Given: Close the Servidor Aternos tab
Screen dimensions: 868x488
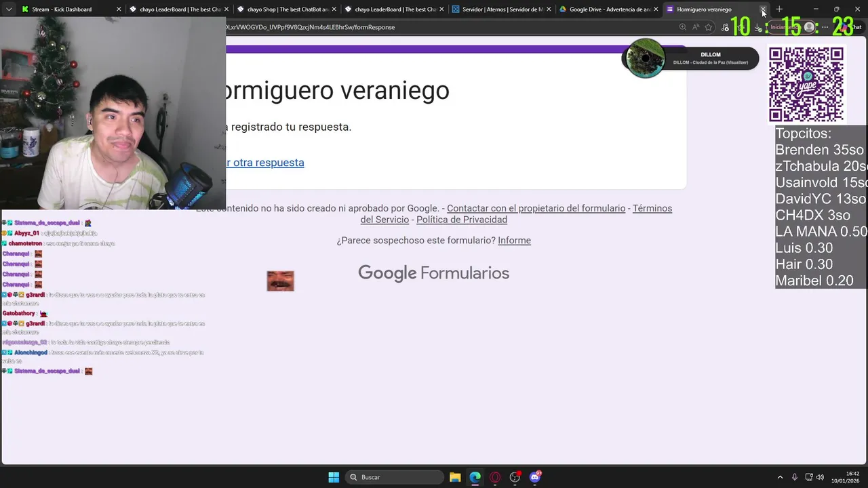Looking at the screenshot, I should pyautogui.click(x=549, y=9).
